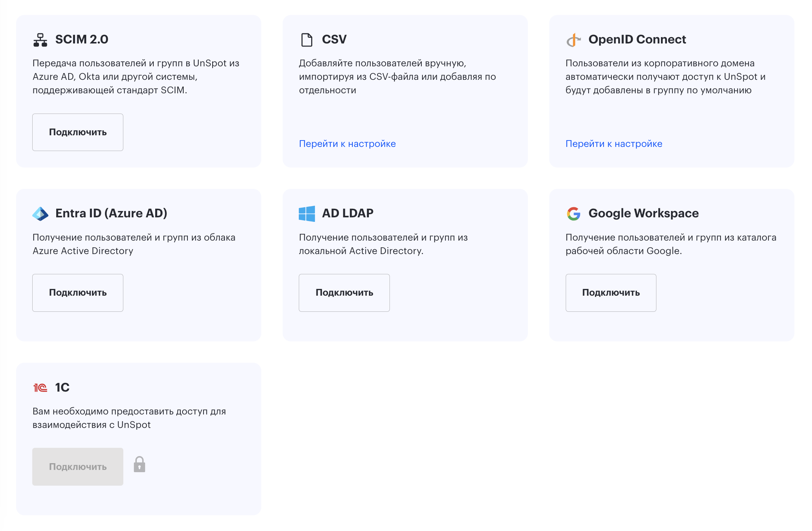
Task: Click AD LDAP description about local Active Directory
Action: tap(383, 244)
